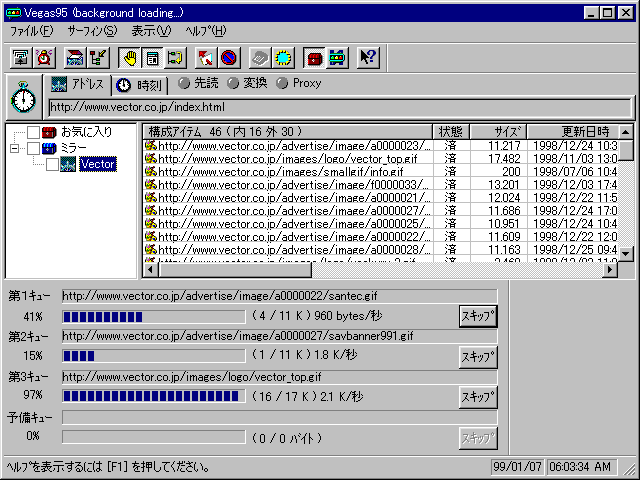This screenshot has width=640, height=480.
Task: Switch to the 時刻 tab
Action: 140,85
